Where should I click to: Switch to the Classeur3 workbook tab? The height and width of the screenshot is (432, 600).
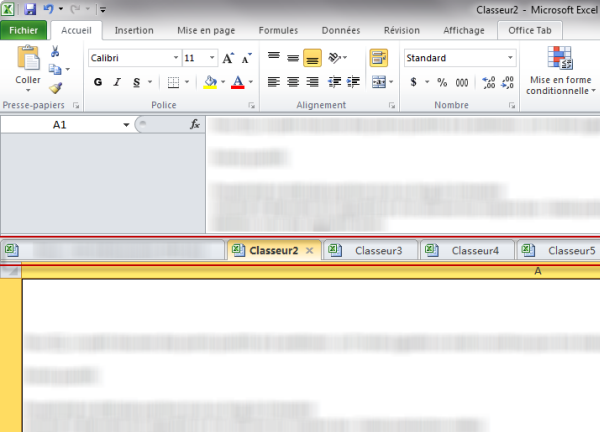(x=370, y=251)
